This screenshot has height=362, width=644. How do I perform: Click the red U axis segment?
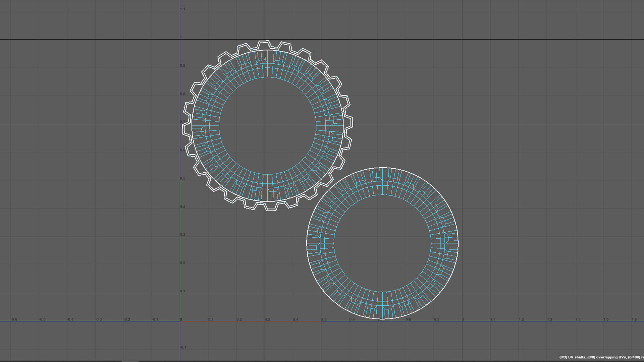click(250, 321)
